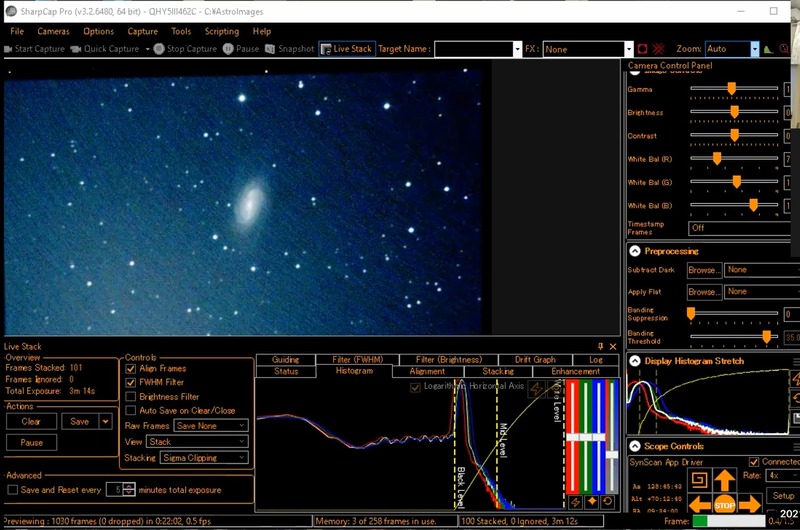Switch to the Status tab

(x=286, y=371)
